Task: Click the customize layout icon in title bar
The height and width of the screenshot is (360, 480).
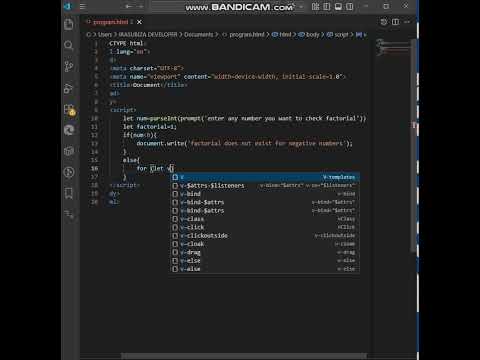Action: click(315, 6)
